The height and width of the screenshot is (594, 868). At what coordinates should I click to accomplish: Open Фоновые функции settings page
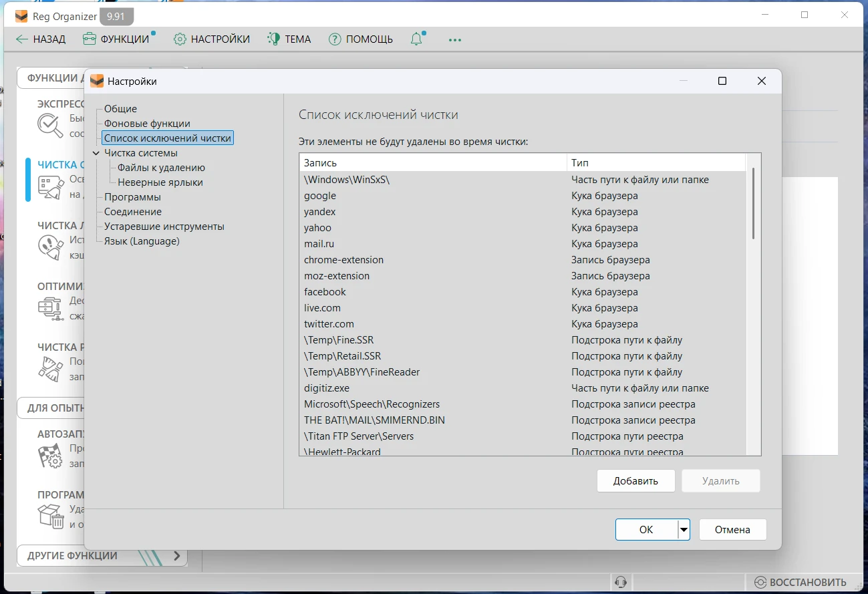click(147, 124)
